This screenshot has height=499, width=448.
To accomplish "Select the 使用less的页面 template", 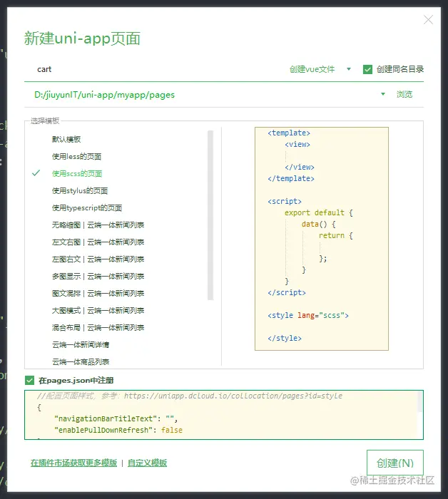I will pyautogui.click(x=77, y=156).
